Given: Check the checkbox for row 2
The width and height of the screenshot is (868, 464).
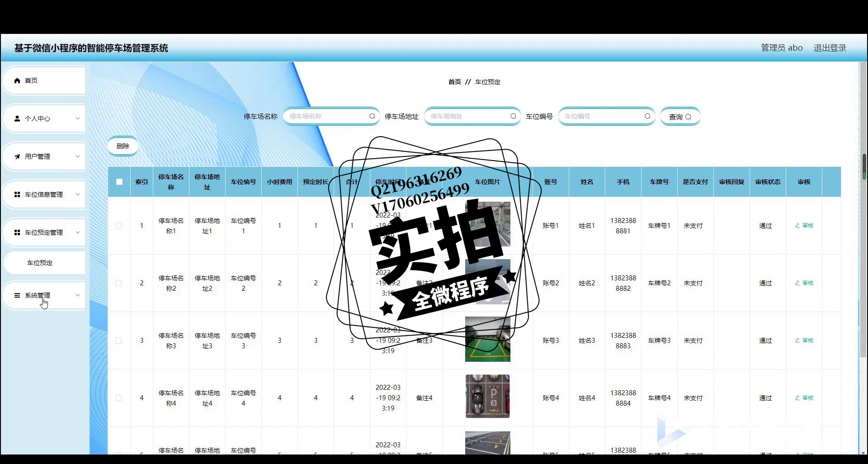Looking at the screenshot, I should pos(118,283).
